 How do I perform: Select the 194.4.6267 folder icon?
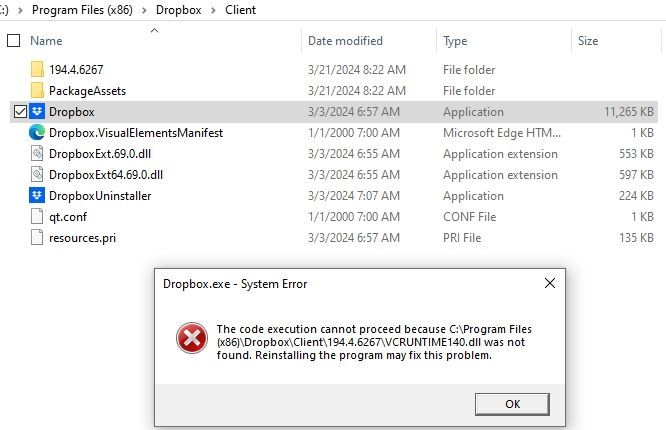click(37, 70)
